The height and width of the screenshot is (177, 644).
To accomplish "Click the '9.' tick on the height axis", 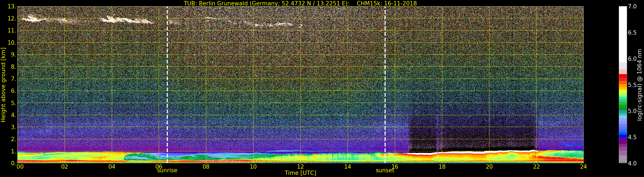I will 13,55.
